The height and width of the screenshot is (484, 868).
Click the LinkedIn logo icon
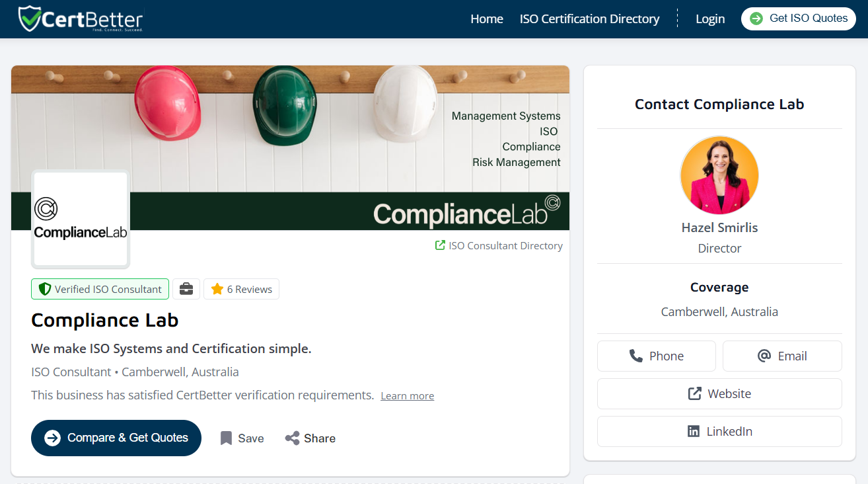point(694,431)
